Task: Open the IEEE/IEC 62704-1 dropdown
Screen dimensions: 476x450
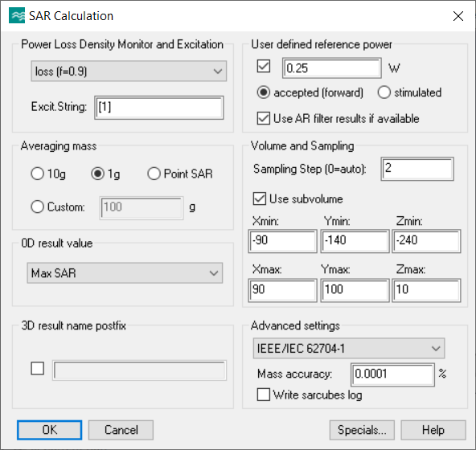Action: (349, 348)
